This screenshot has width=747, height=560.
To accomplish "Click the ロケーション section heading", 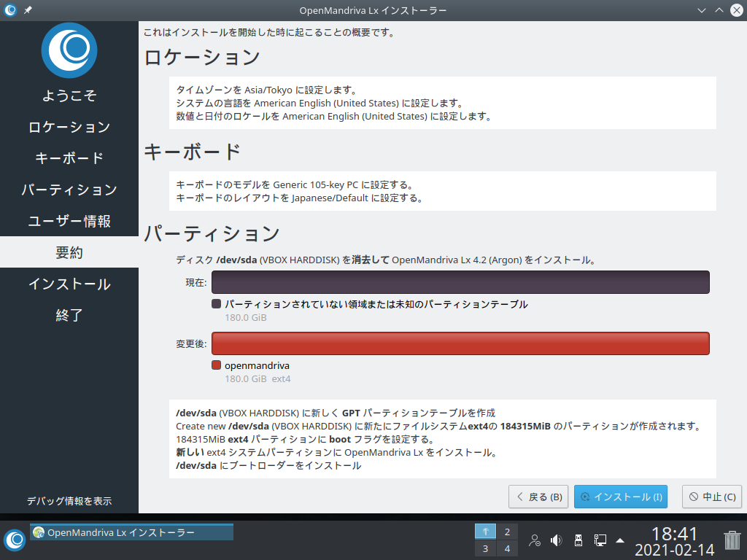I will 201,57.
